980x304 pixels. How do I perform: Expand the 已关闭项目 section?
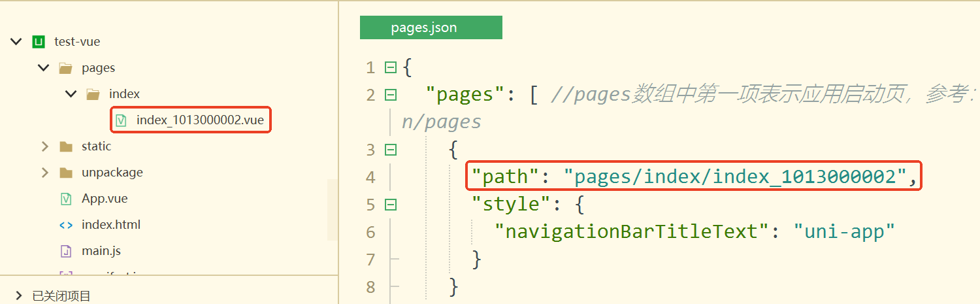pyautogui.click(x=18, y=296)
